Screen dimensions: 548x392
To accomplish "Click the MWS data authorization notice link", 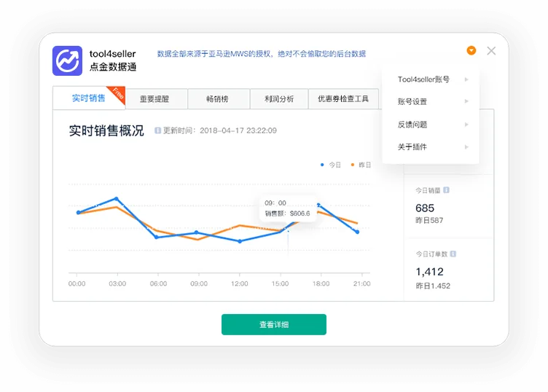I will (262, 54).
